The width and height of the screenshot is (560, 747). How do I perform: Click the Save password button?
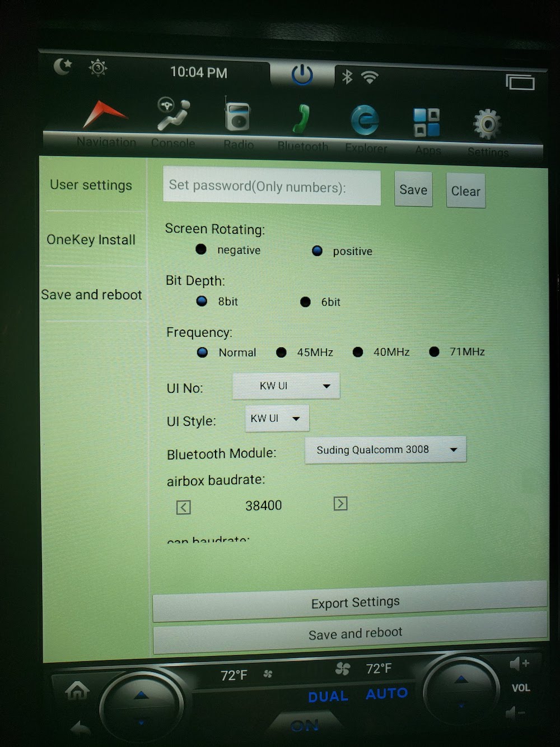point(413,189)
